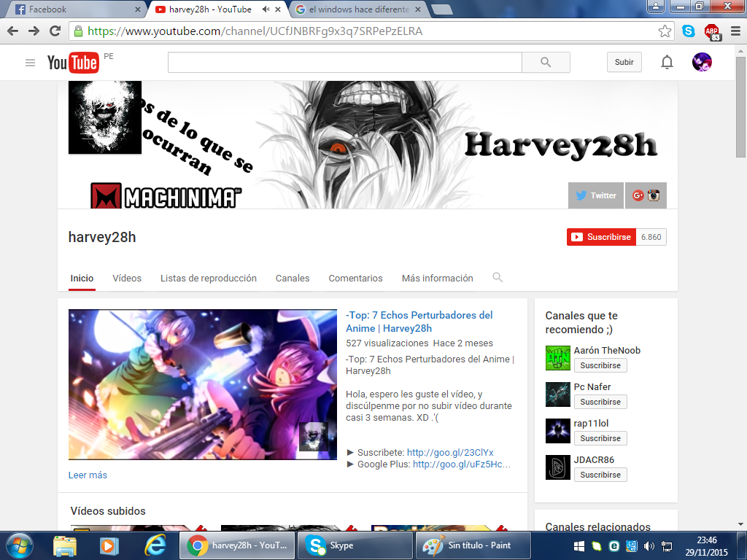Close the Google search tab
Viewport: 747px width, 560px height.
click(418, 9)
